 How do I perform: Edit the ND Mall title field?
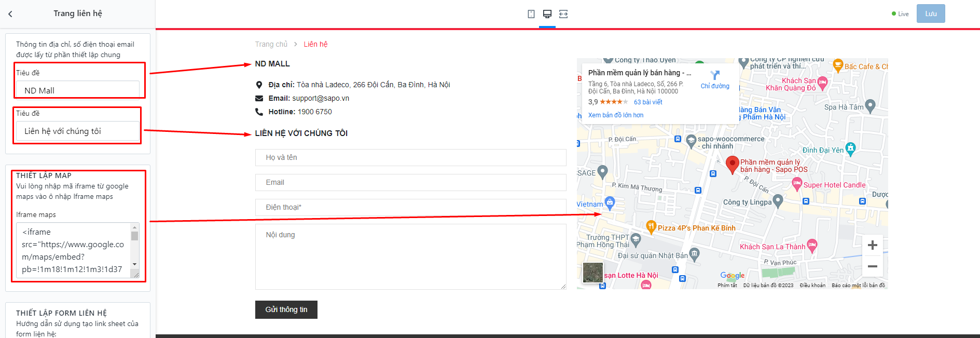[78, 90]
